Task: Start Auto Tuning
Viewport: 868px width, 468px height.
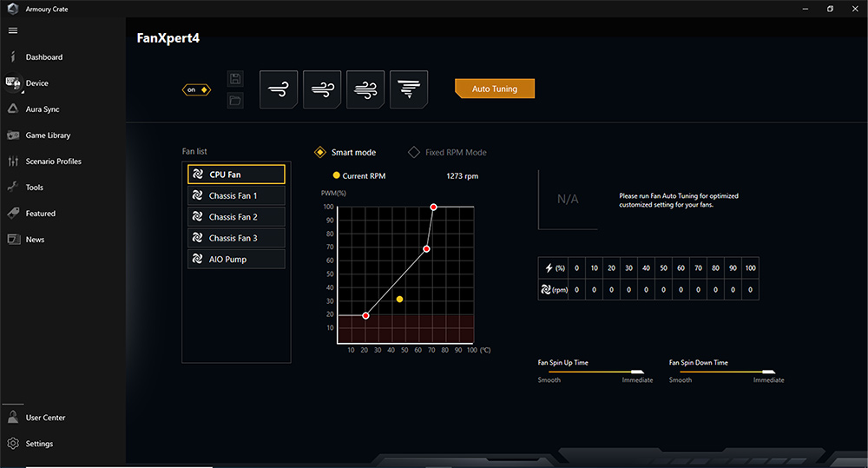Action: 495,89
